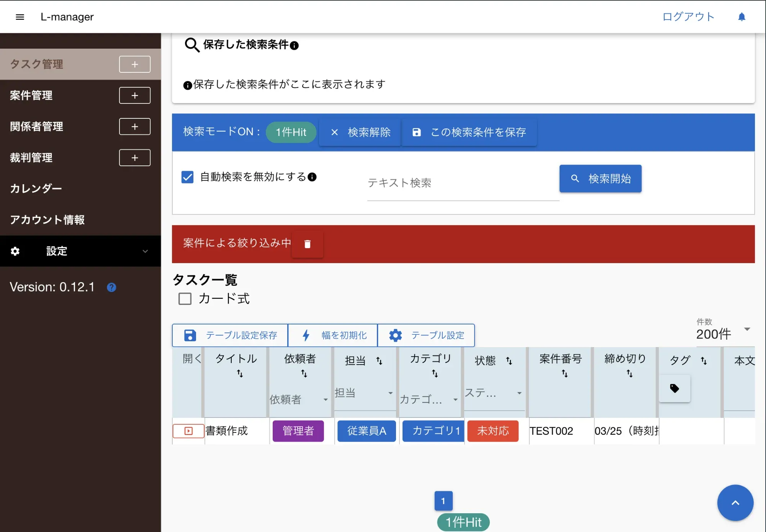The width and height of the screenshot is (766, 532).
Task: Enable the カード式 checkbox
Action: coord(185,299)
